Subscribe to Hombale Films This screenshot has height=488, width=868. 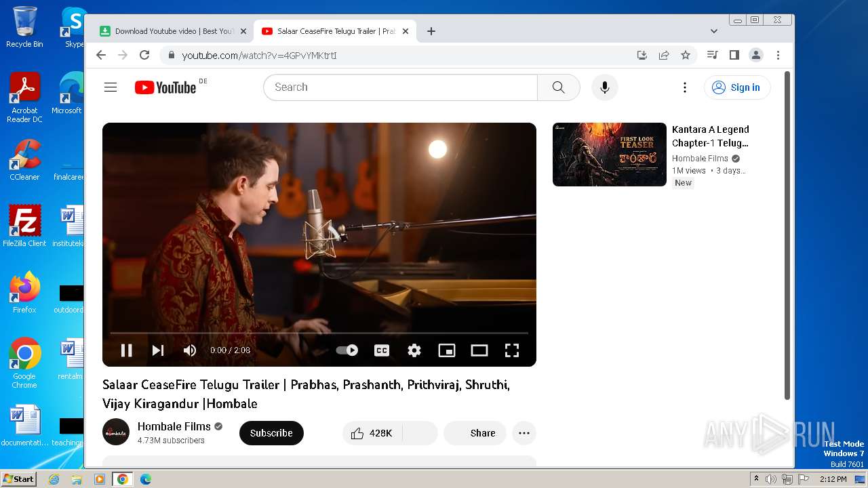click(x=271, y=433)
